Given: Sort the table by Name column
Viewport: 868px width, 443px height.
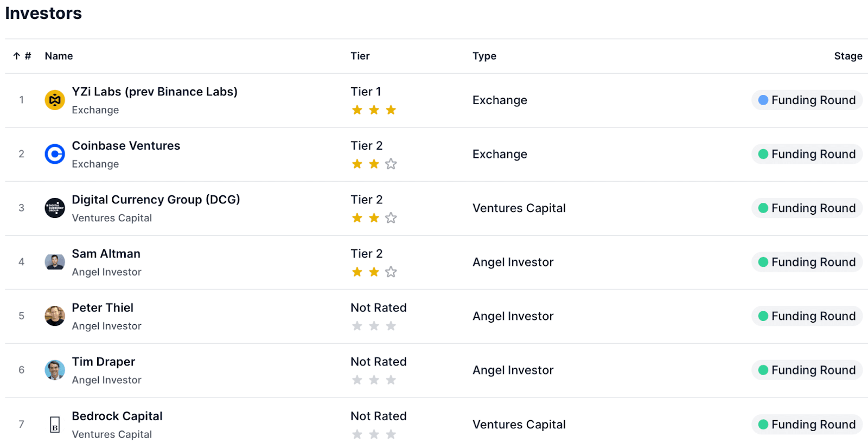Looking at the screenshot, I should coord(59,56).
